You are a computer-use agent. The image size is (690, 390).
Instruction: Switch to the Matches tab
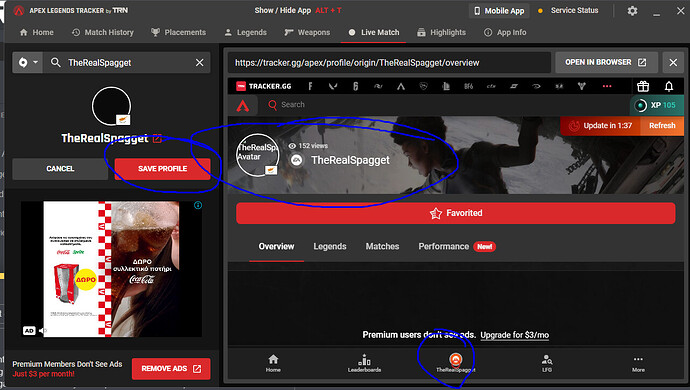click(x=382, y=247)
